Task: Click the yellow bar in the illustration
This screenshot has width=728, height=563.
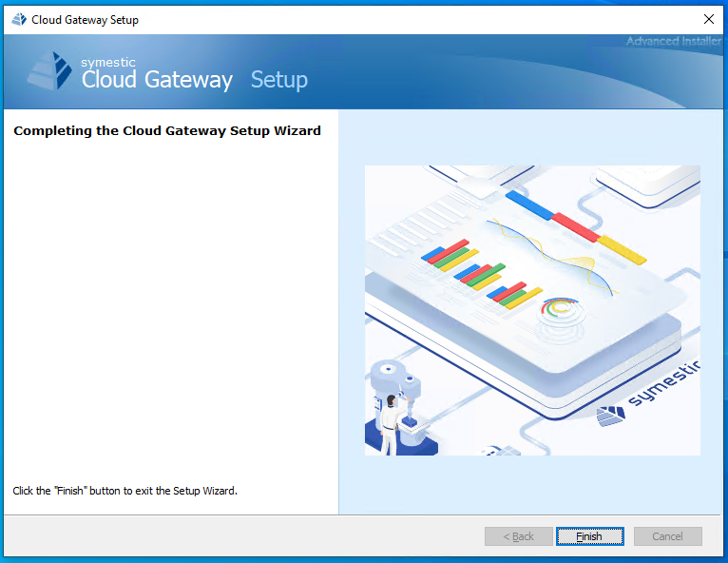Action: pyautogui.click(x=623, y=248)
